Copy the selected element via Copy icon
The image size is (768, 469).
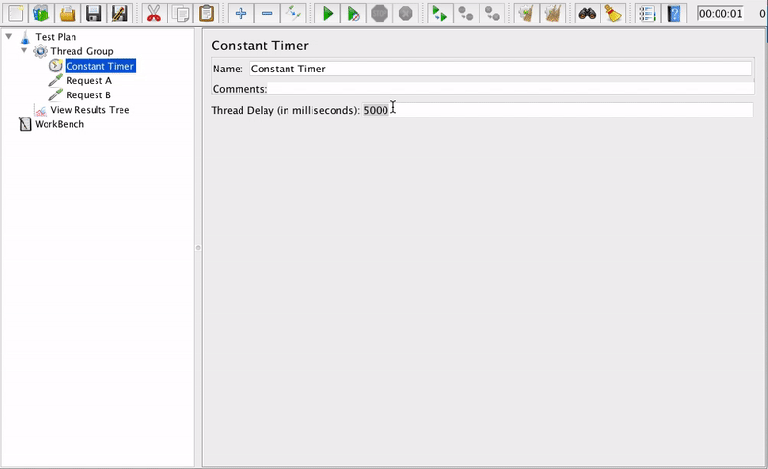click(x=180, y=13)
